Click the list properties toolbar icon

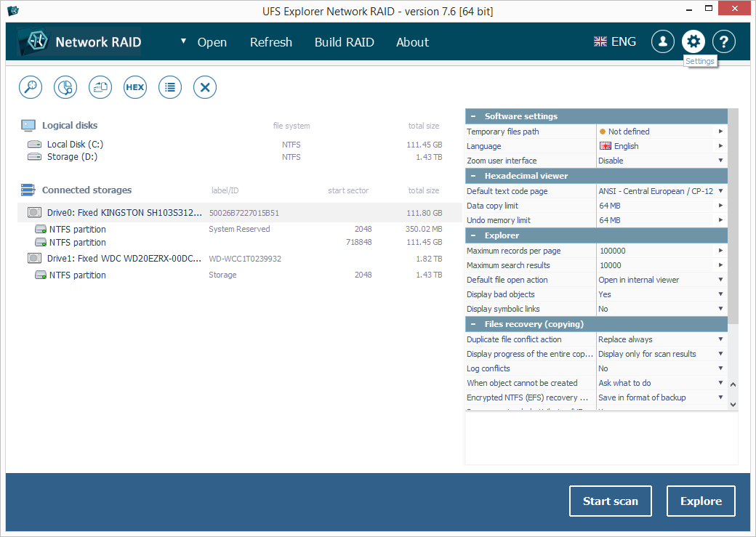coord(170,87)
